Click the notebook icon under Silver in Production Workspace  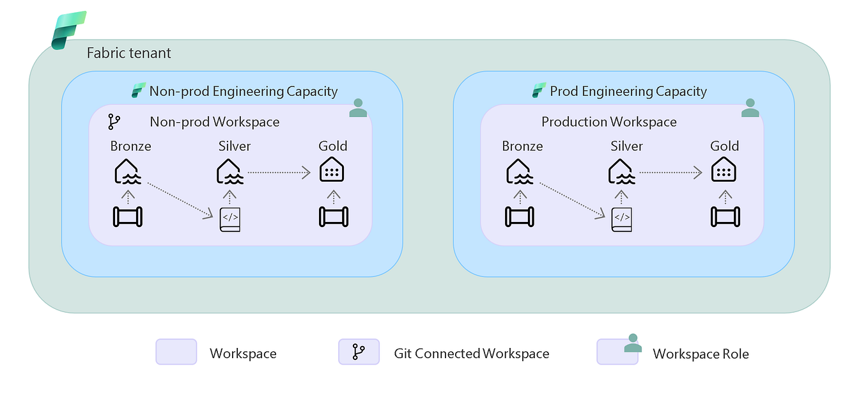coord(621,219)
